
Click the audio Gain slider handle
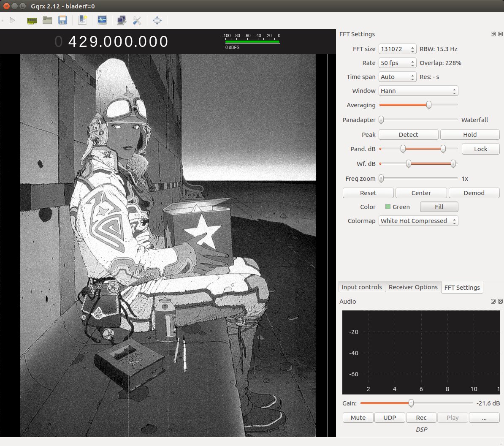(x=411, y=403)
